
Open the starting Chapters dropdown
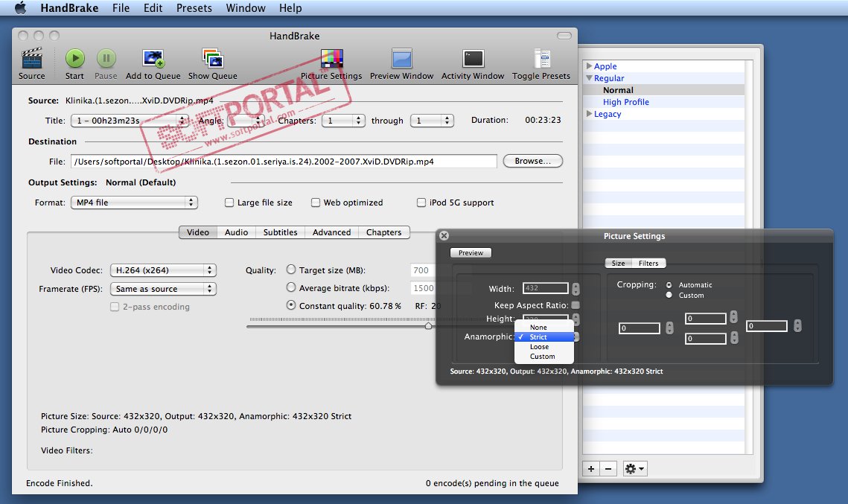pos(343,121)
